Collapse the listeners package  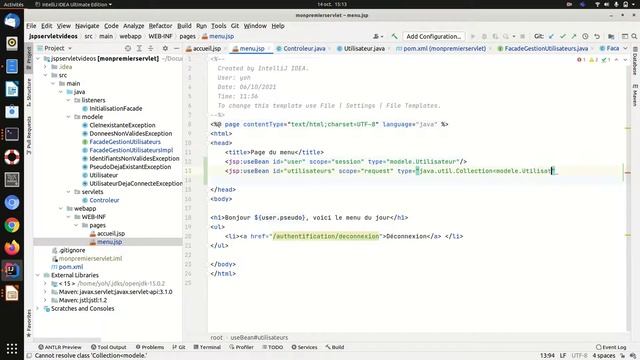coord(68,100)
